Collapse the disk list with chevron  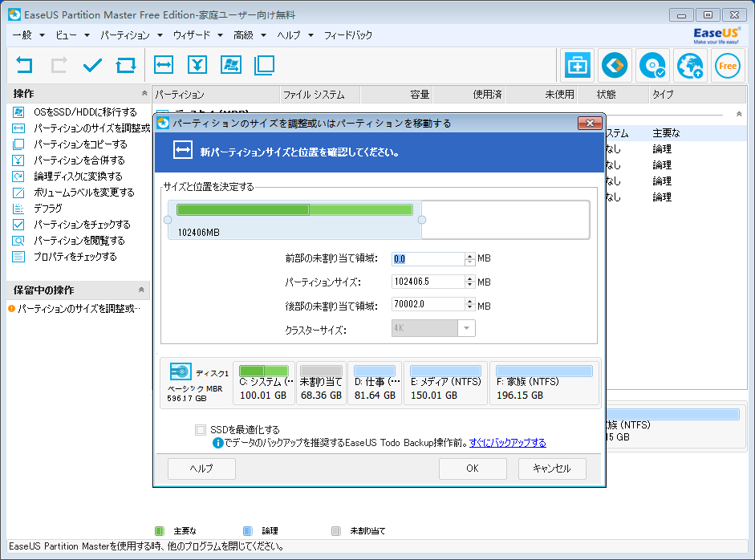pos(739,114)
